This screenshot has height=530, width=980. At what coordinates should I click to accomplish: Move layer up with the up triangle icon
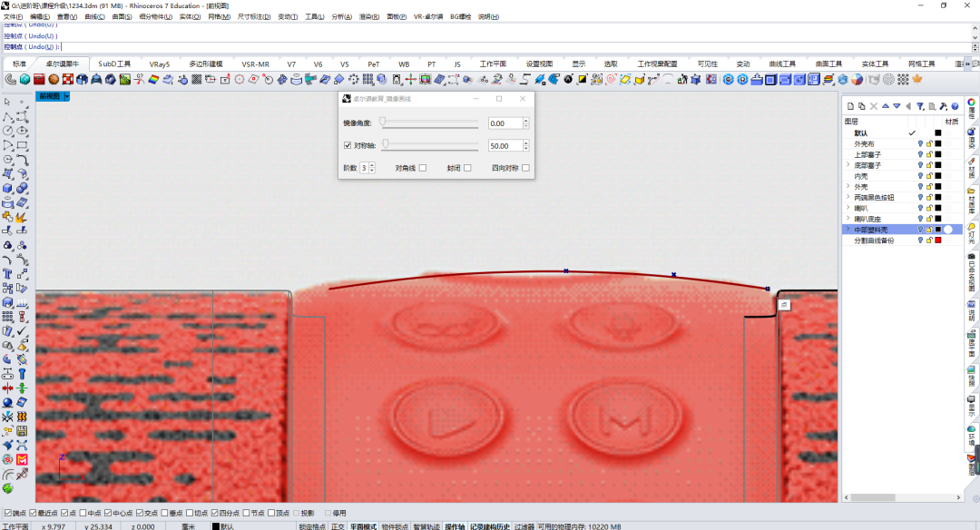click(885, 106)
